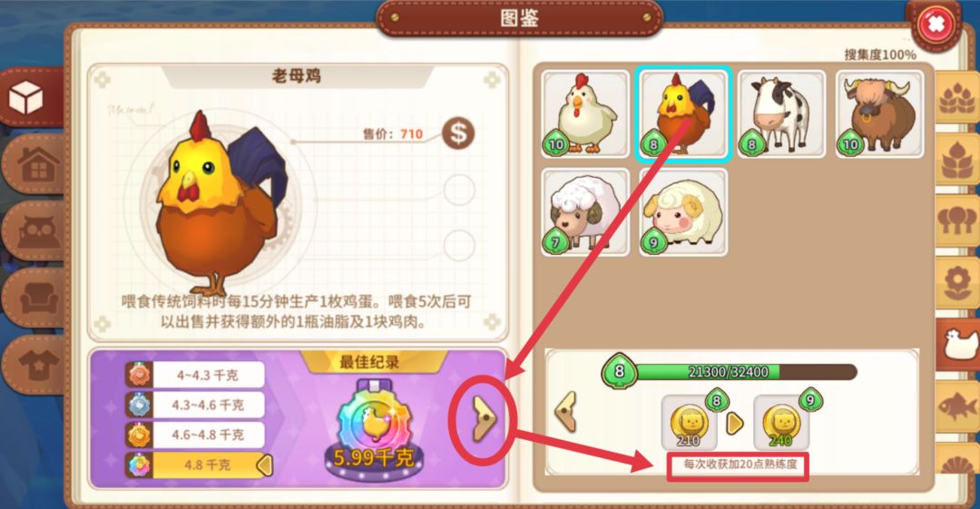
Task: Switch to the fish category tab
Action: coord(958,406)
